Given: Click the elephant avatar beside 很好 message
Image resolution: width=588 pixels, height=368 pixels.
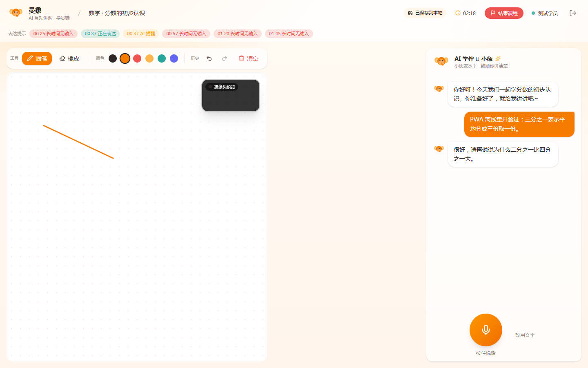Looking at the screenshot, I should coord(439,149).
